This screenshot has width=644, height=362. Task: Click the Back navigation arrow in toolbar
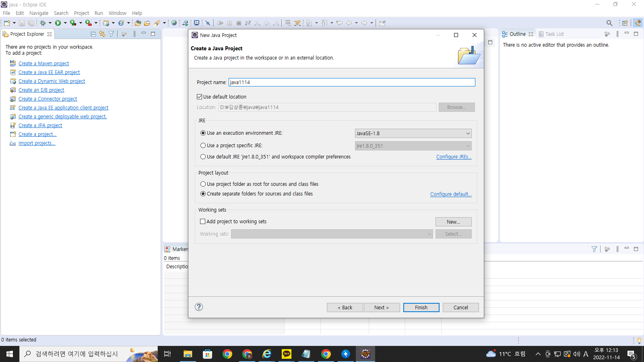click(x=349, y=23)
